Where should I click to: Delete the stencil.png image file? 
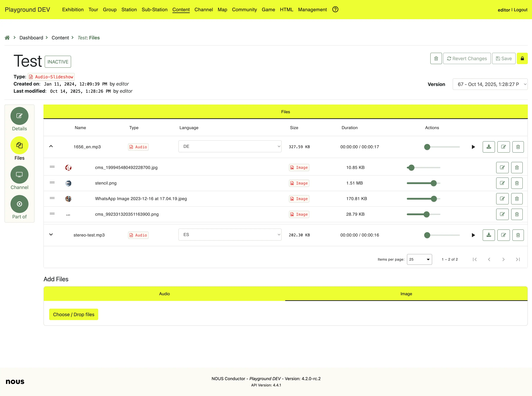[x=517, y=183]
